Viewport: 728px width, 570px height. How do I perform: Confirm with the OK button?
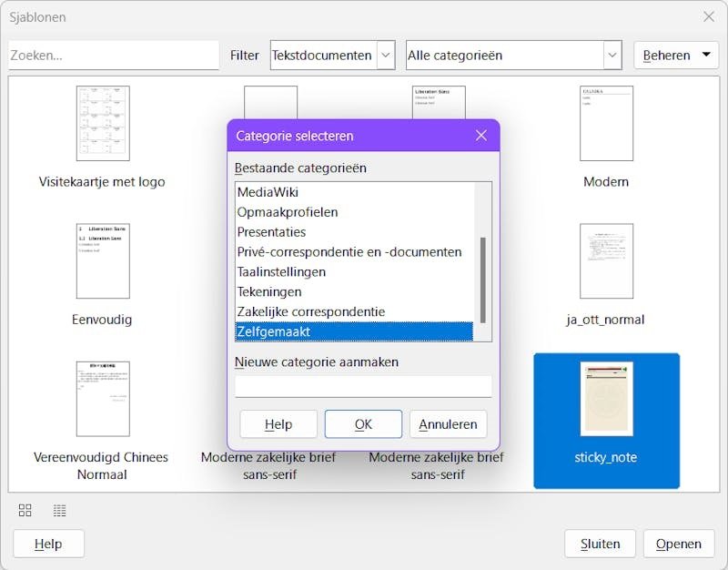(363, 423)
